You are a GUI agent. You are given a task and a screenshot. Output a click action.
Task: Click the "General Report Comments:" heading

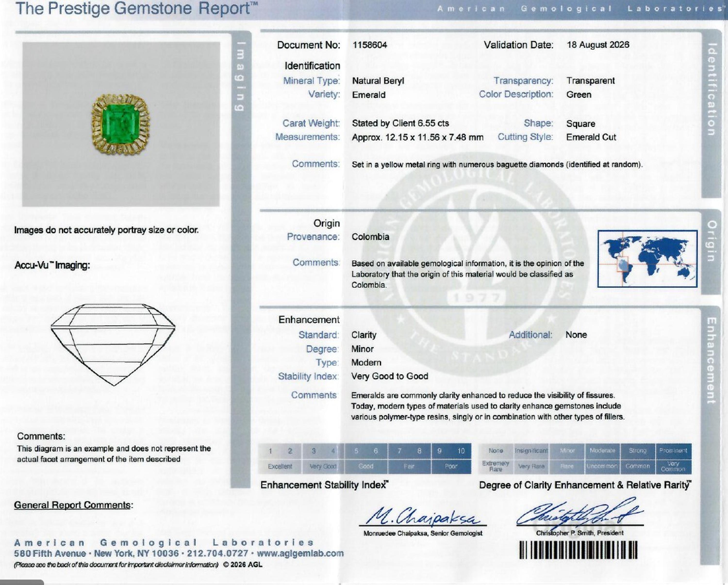coord(74,505)
